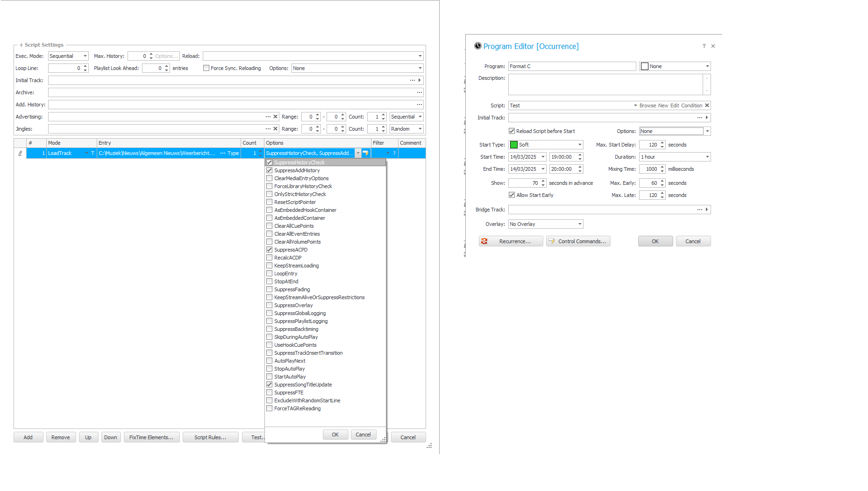868x491 pixels.
Task: Clear the Jingles field with its X icon
Action: point(276,129)
